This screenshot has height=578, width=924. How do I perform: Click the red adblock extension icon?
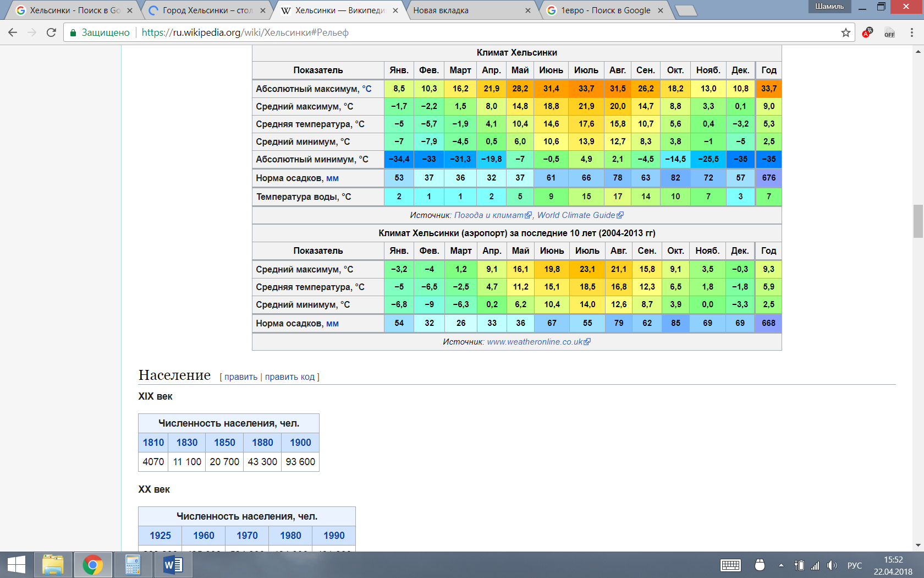point(868,32)
